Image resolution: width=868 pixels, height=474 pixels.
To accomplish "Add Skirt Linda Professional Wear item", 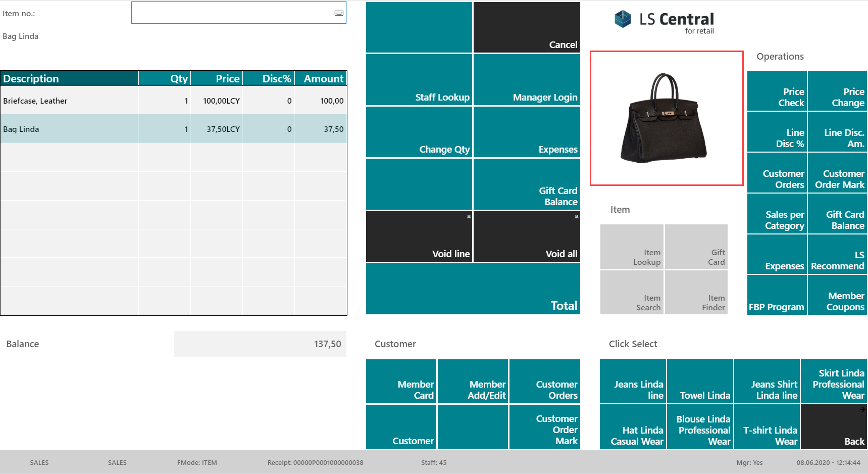I will pyautogui.click(x=834, y=381).
